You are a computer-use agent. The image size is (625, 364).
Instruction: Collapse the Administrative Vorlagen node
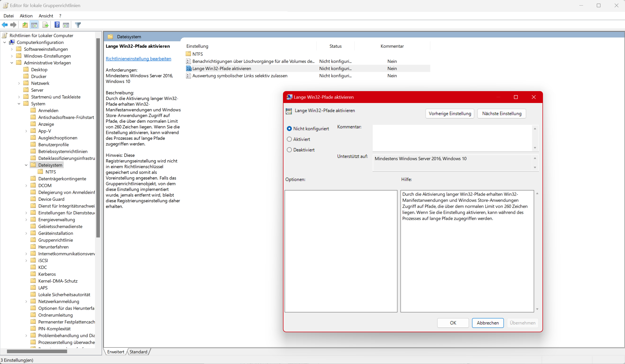pyautogui.click(x=12, y=63)
